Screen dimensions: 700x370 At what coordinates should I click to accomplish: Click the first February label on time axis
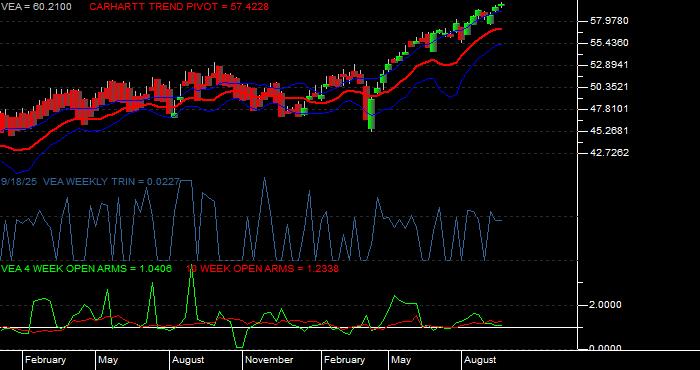pyautogui.click(x=45, y=360)
